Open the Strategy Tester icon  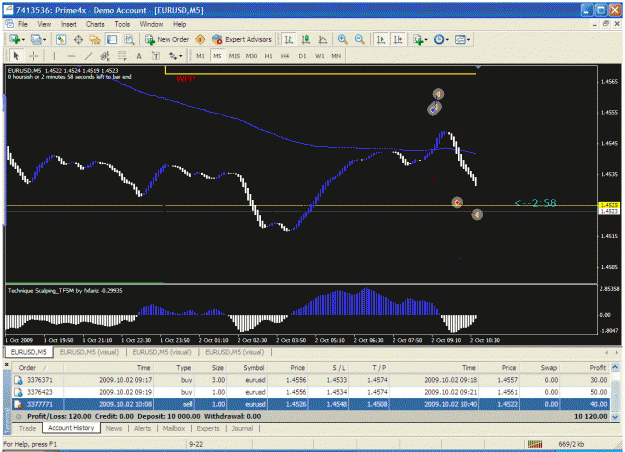pos(129,39)
